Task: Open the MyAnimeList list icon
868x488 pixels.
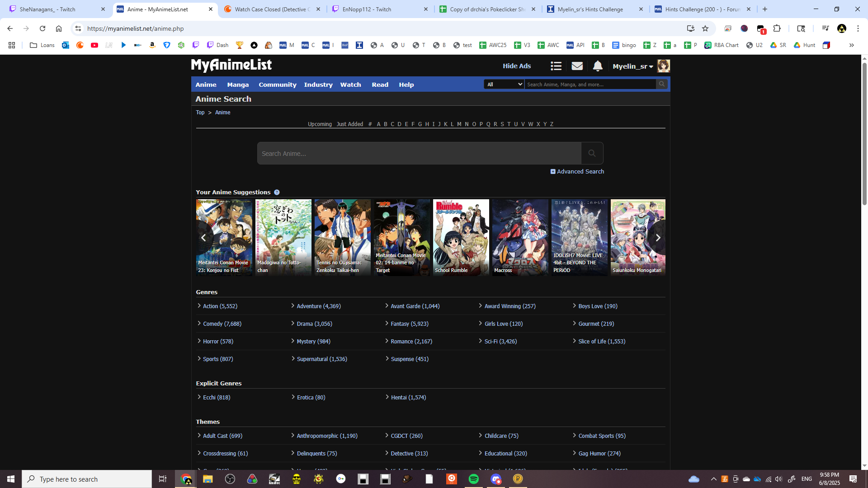Action: [556, 66]
